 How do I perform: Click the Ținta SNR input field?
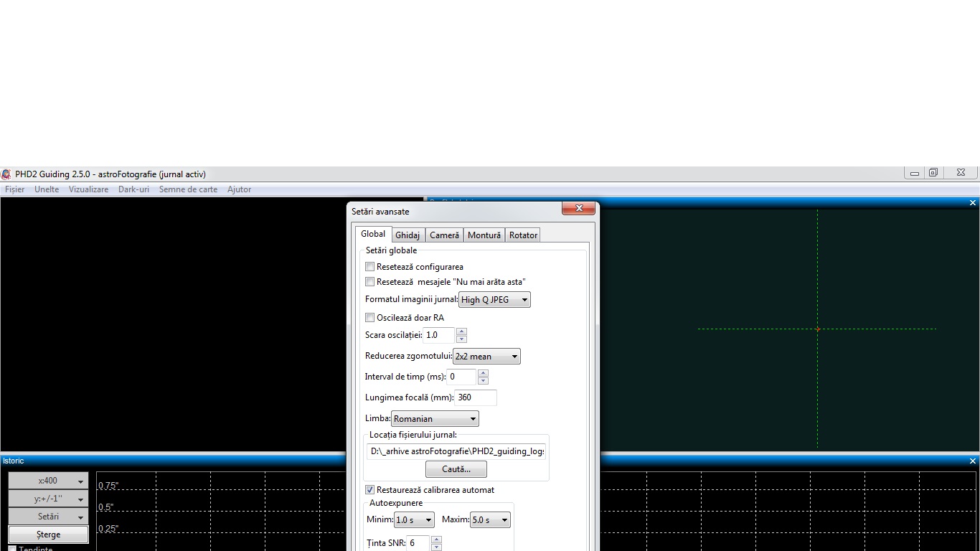pos(418,543)
